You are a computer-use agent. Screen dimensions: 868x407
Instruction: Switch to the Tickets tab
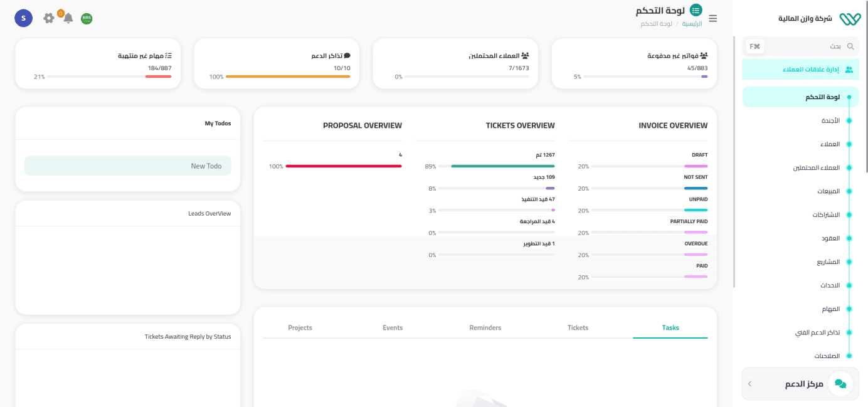(x=578, y=327)
